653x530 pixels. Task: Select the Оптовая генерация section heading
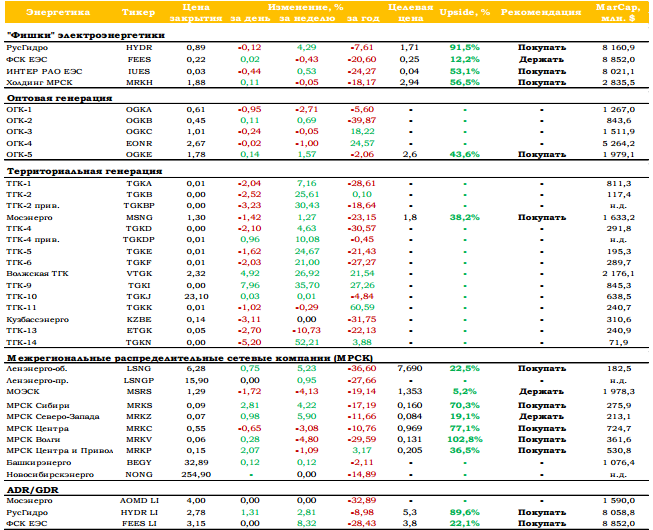point(60,98)
